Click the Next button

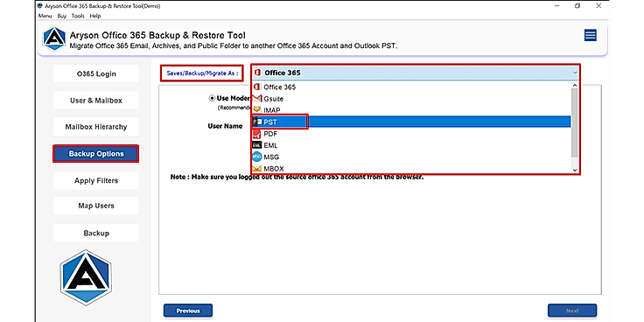(x=572, y=311)
